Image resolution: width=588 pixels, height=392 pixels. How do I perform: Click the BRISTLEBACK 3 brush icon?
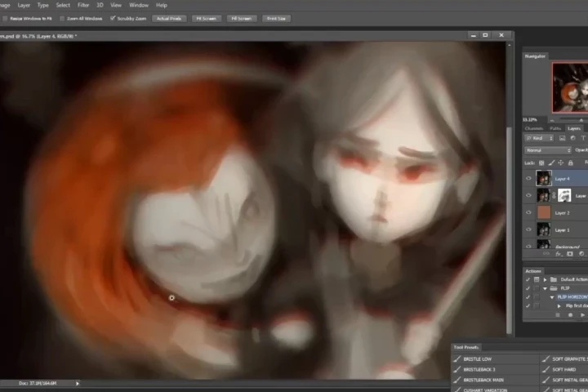[x=457, y=369]
